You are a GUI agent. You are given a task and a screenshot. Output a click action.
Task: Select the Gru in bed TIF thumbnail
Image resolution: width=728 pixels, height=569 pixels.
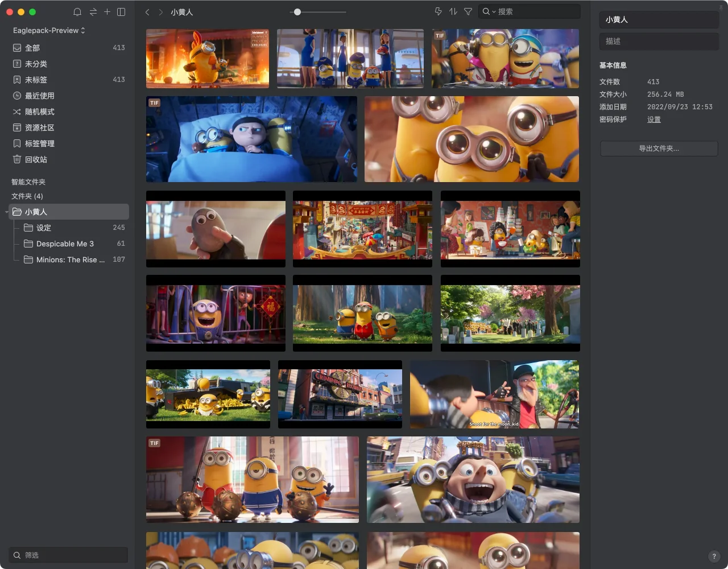click(251, 139)
